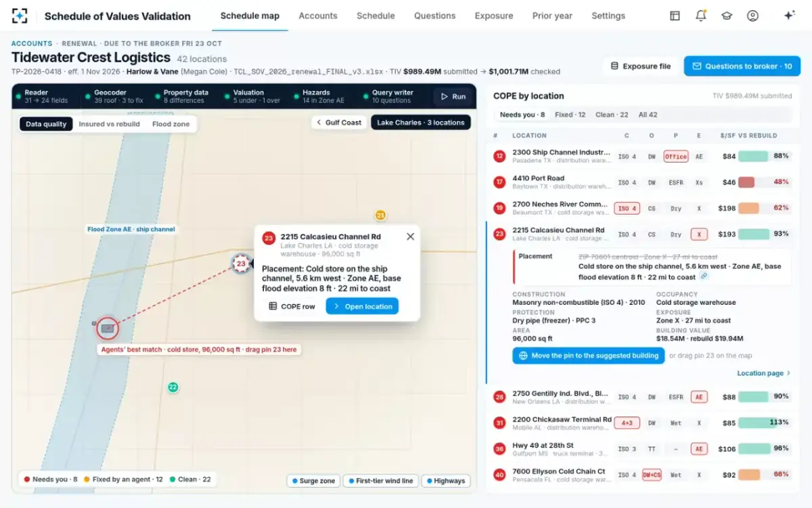
Task: Click Open location in the popup
Action: click(x=362, y=306)
